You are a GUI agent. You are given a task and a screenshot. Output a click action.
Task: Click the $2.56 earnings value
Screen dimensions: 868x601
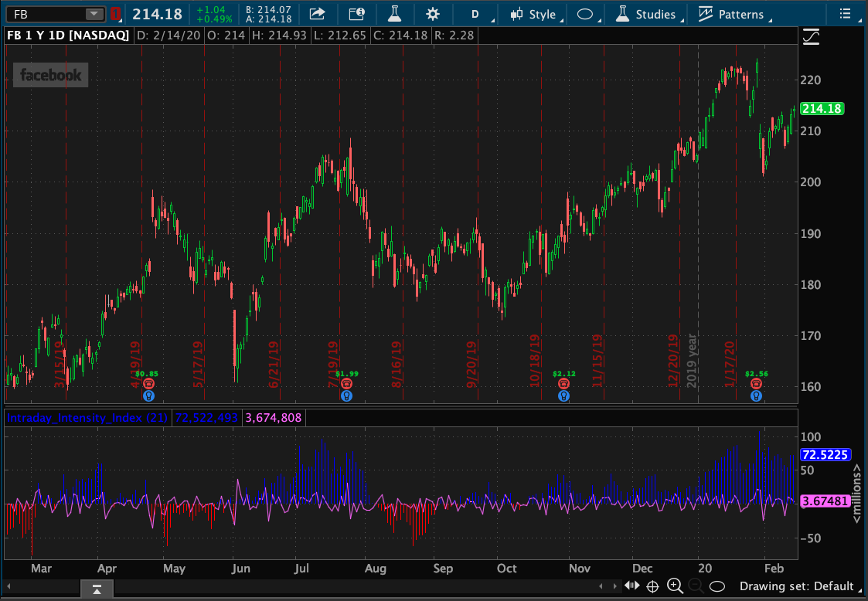756,374
